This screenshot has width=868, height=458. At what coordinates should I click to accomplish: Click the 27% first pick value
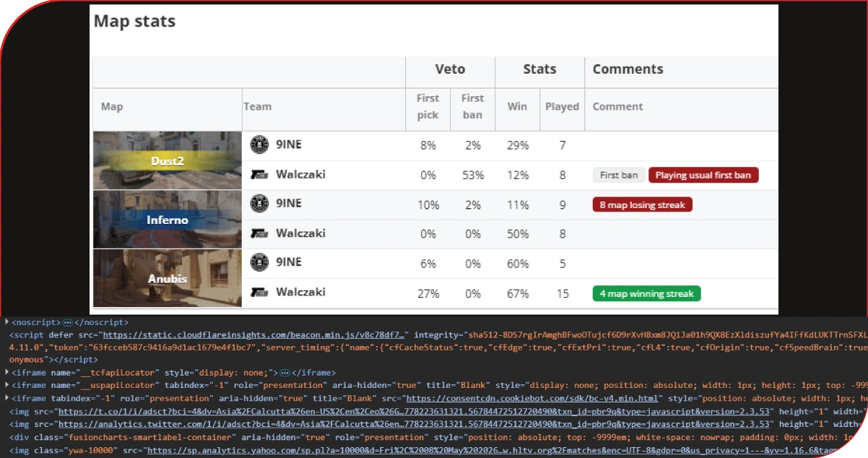[428, 294]
